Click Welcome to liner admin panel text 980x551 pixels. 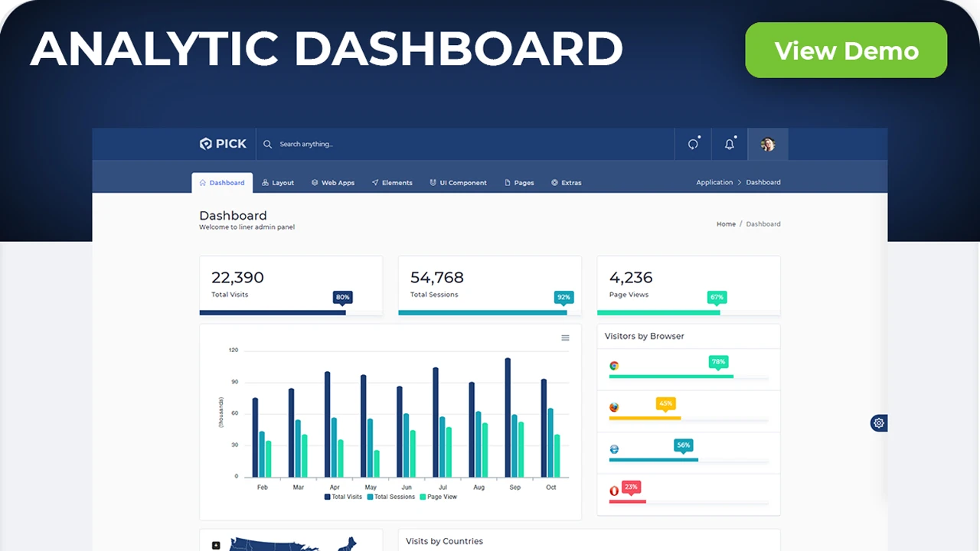pos(247,227)
